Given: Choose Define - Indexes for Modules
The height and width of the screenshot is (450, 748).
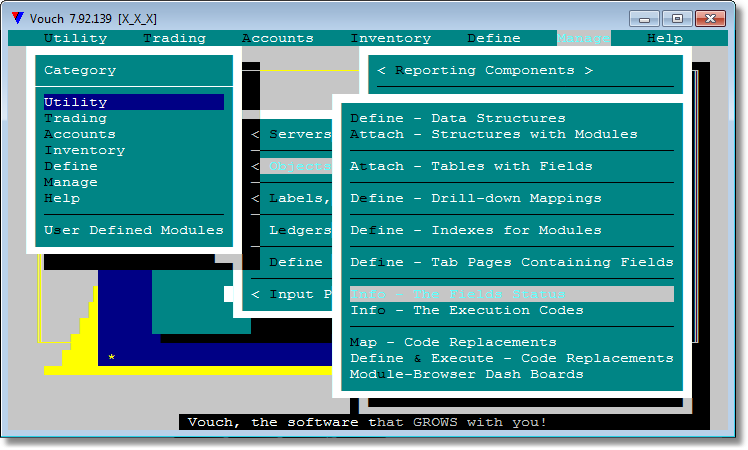Looking at the screenshot, I should click(476, 230).
